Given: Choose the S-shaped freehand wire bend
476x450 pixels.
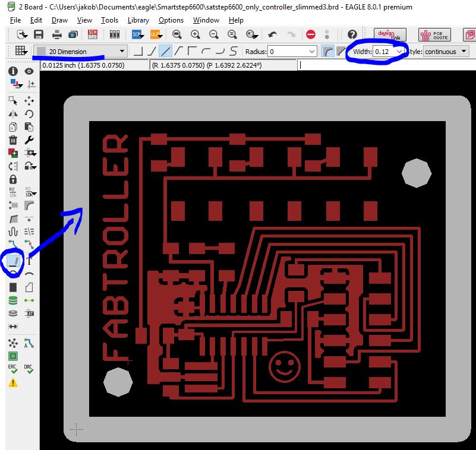Looking at the screenshot, I should click(233, 51).
